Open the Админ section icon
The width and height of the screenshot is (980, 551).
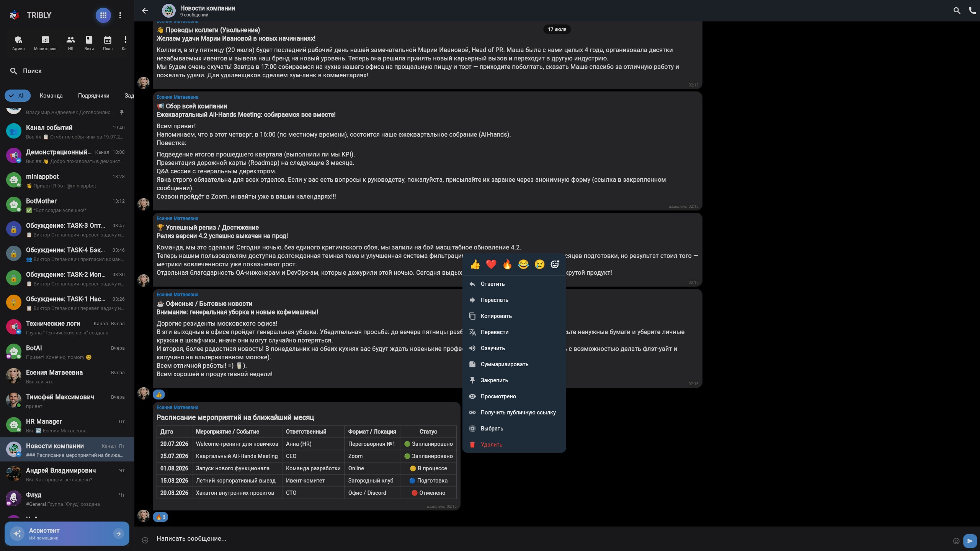(x=18, y=43)
